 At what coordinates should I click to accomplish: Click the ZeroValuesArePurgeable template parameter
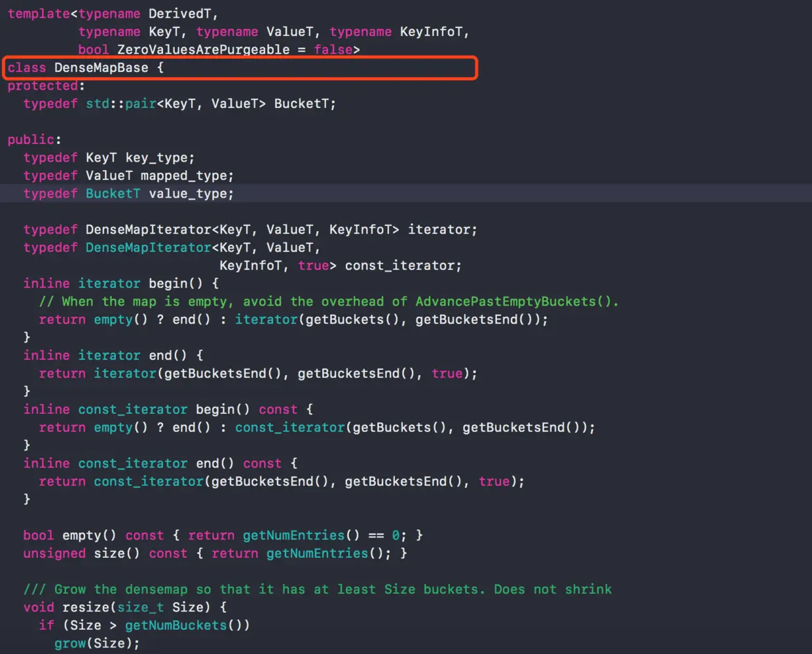[204, 50]
